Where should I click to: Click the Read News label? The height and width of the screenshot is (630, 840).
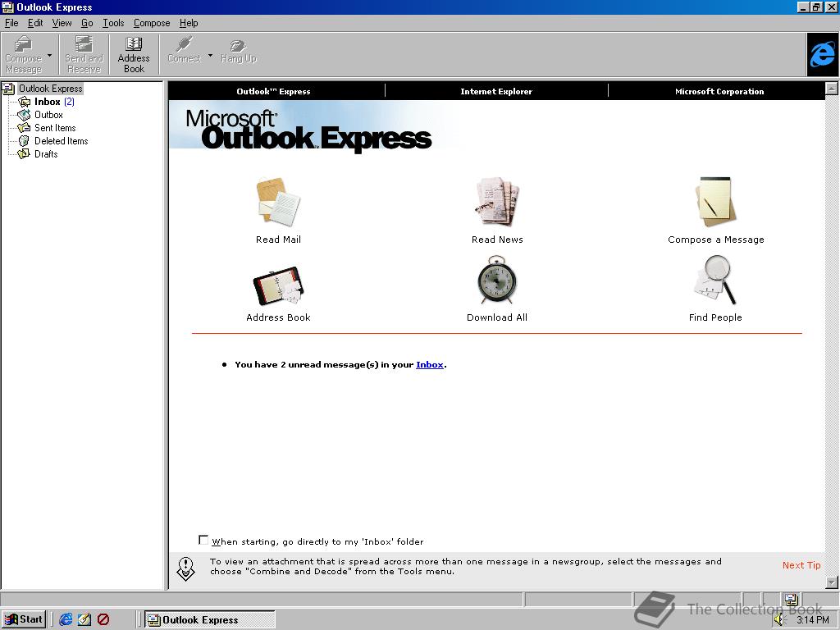tap(497, 240)
